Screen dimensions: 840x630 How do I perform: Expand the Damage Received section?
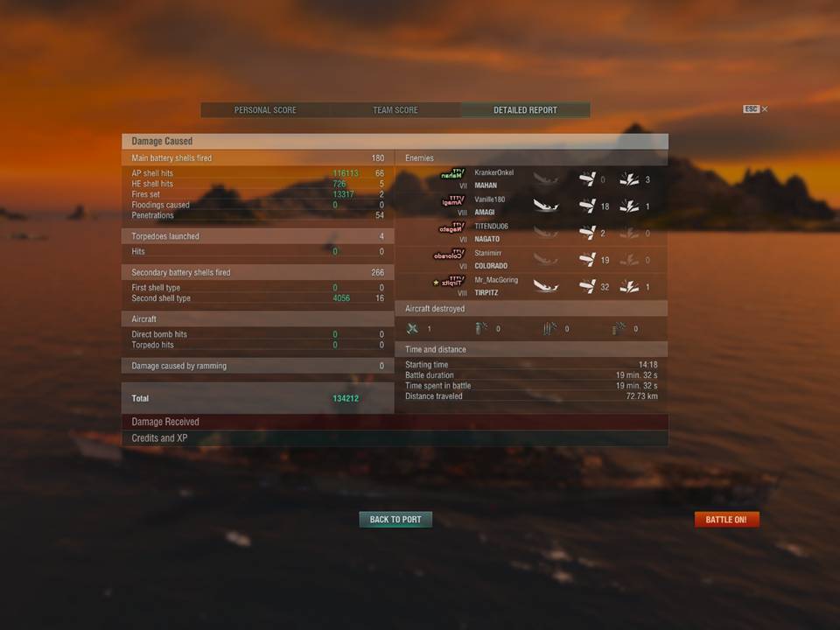(395, 422)
